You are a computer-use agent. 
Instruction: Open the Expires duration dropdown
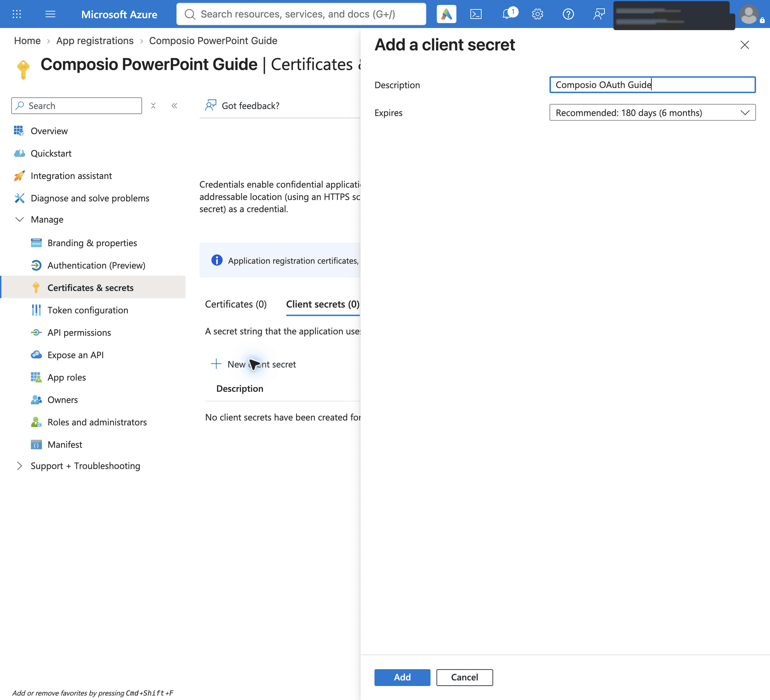[x=652, y=112]
